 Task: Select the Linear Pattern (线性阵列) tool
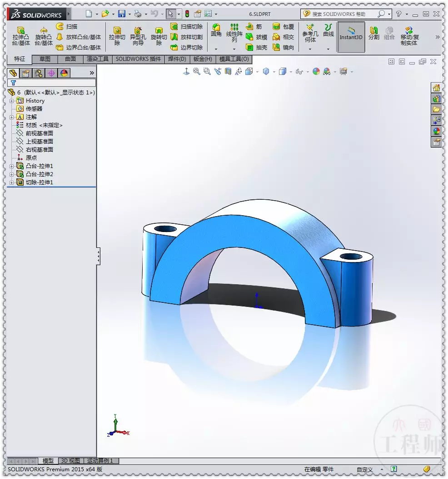pos(234,33)
